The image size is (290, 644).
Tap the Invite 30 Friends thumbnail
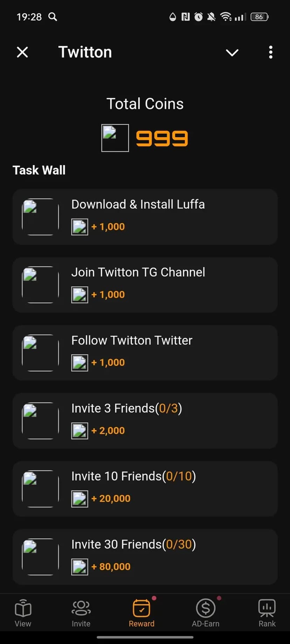click(x=40, y=556)
